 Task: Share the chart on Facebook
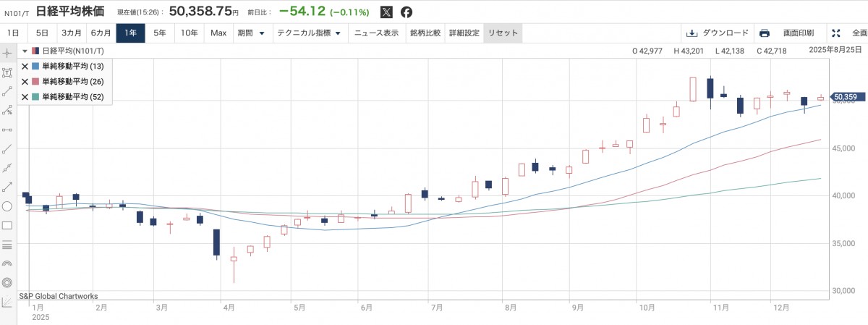coord(407,12)
